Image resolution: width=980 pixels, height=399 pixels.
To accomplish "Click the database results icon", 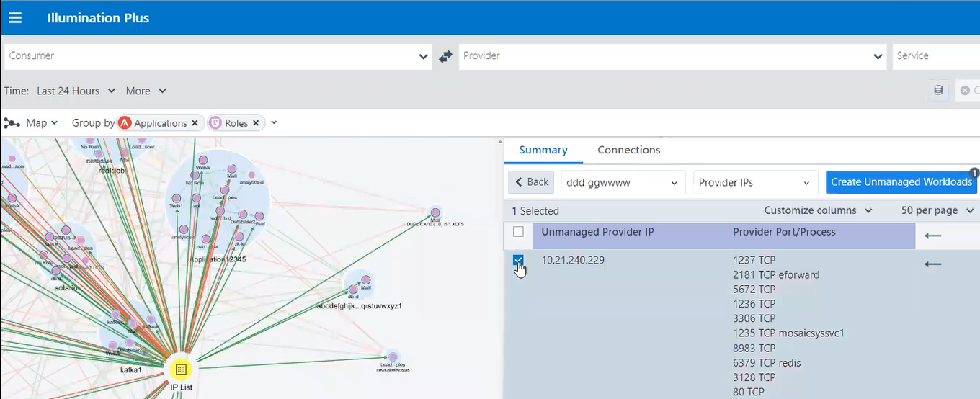I will coord(938,91).
